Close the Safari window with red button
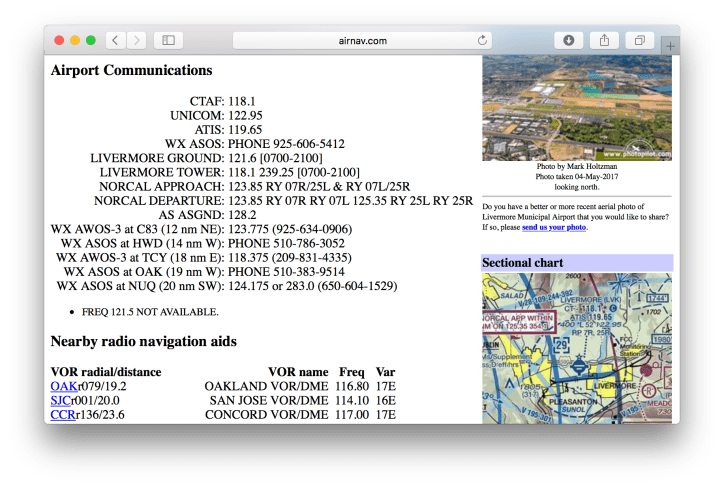This screenshot has height=487, width=724. pyautogui.click(x=59, y=41)
